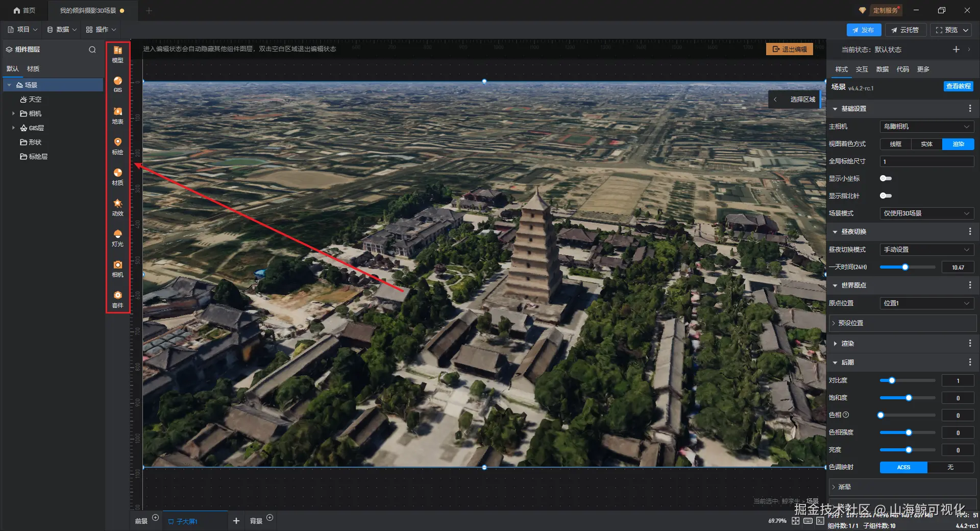Open 数据 menu

tap(62, 30)
